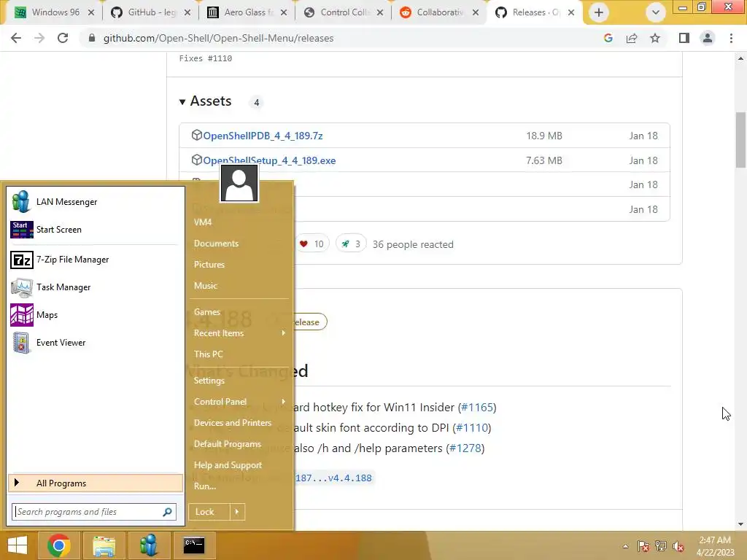Reload the current page

(63, 38)
